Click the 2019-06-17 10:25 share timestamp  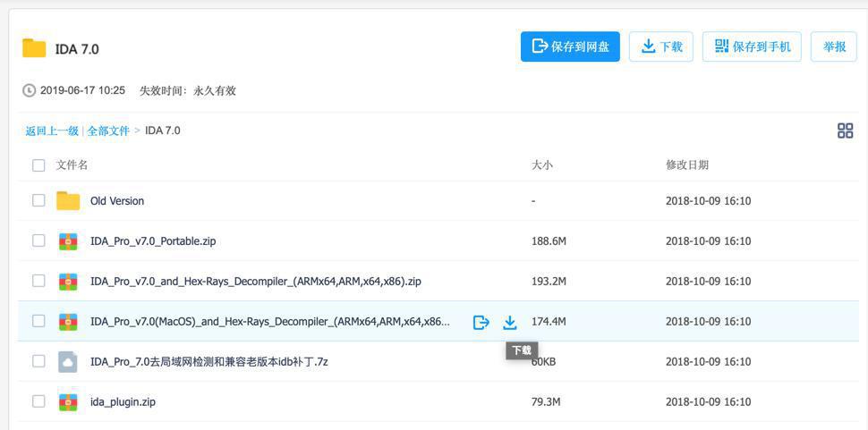pyautogui.click(x=82, y=90)
